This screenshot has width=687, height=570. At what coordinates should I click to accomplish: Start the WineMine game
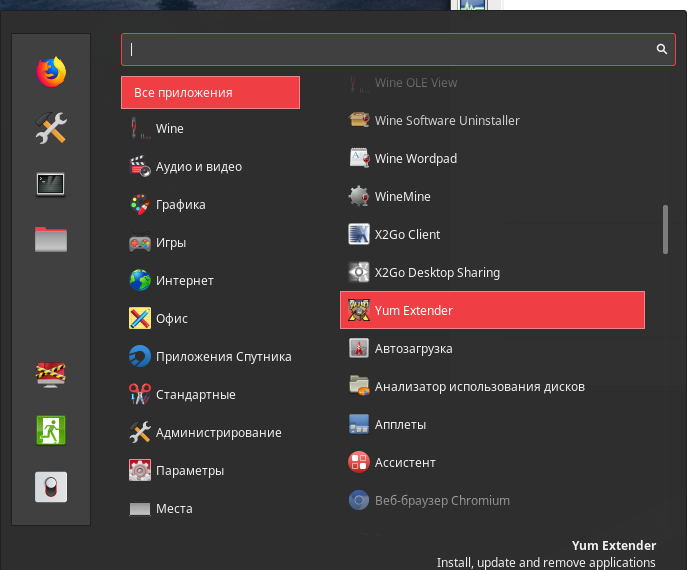click(492, 196)
